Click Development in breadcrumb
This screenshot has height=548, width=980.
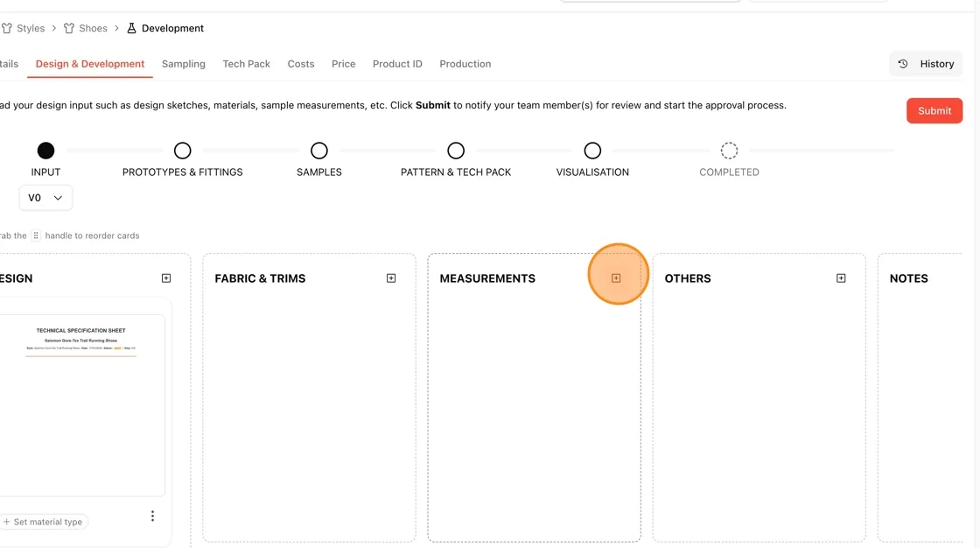(x=172, y=28)
